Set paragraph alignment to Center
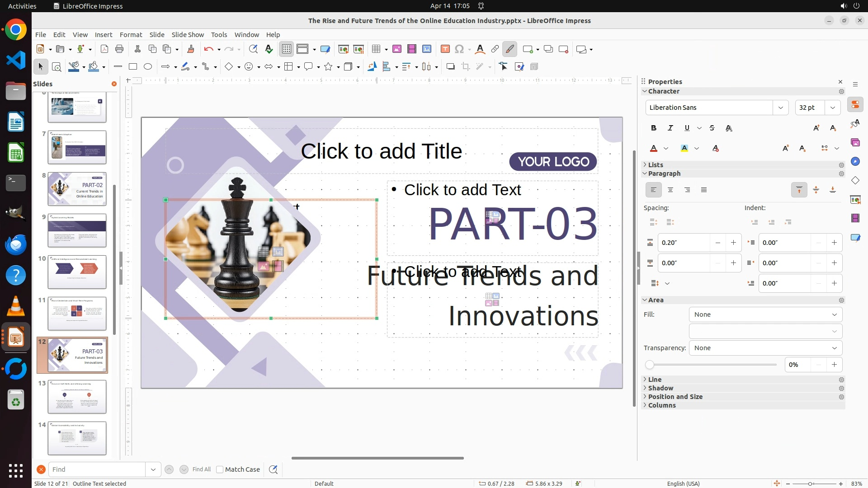868x488 pixels. [x=670, y=190]
